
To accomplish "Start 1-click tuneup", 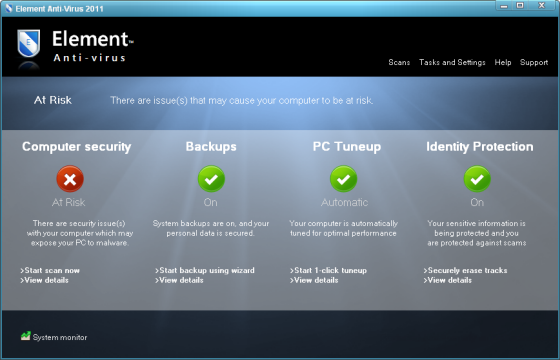I will pyautogui.click(x=328, y=270).
